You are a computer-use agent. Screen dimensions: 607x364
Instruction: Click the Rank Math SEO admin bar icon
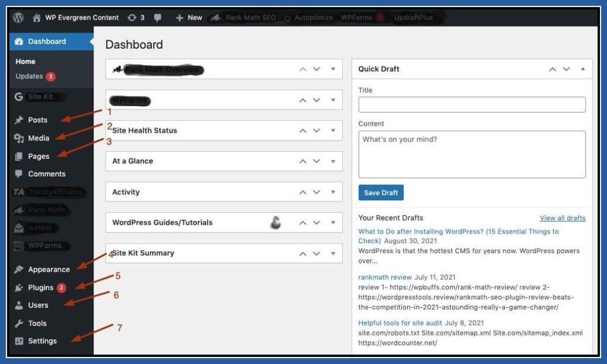coord(216,18)
